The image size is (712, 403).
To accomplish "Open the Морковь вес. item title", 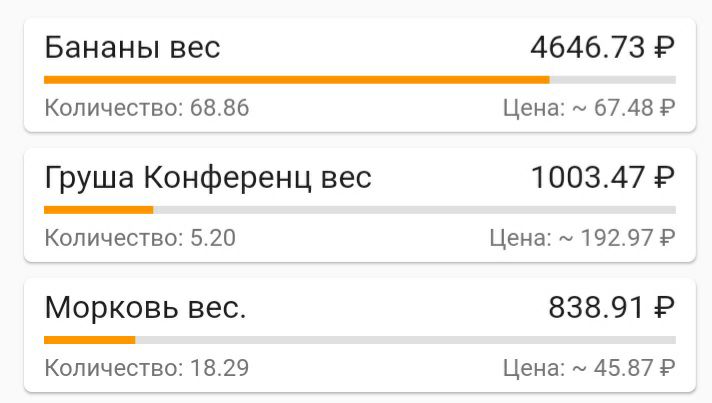I will point(145,309).
